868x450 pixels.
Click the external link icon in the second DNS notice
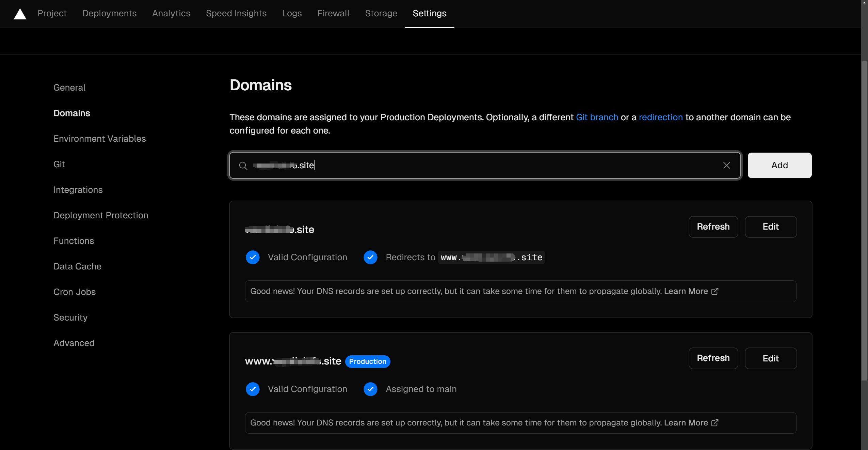click(x=715, y=423)
